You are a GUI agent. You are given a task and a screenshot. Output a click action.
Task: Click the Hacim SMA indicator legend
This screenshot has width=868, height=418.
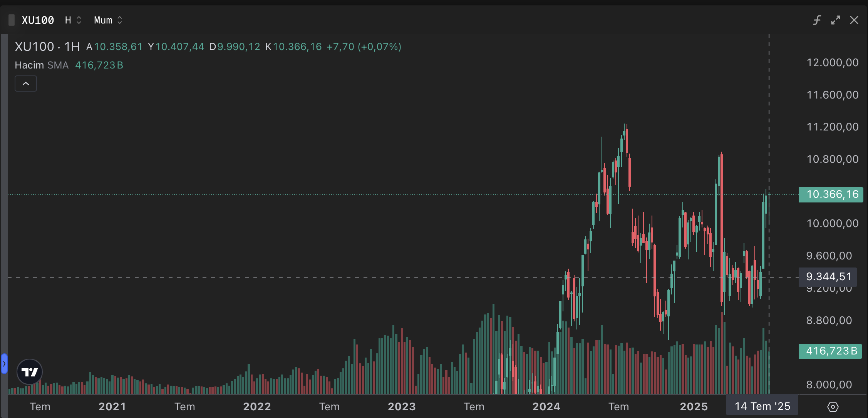coord(42,65)
